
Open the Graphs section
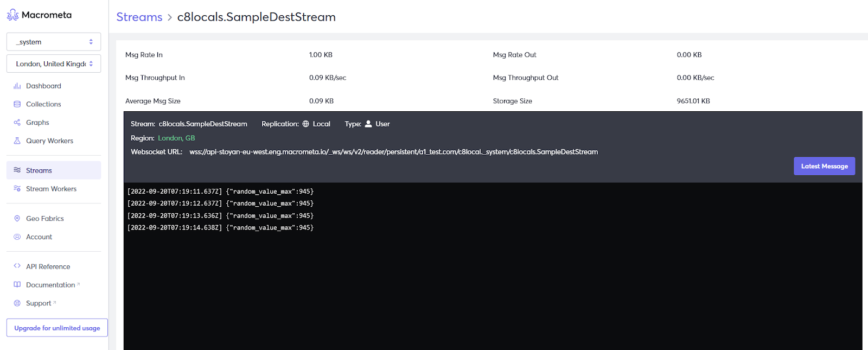point(37,123)
